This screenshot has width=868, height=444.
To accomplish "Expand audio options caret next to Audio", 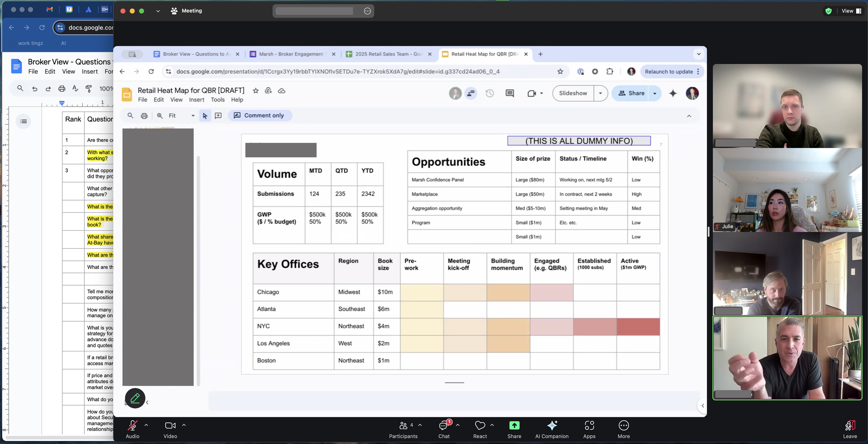I will [146, 425].
